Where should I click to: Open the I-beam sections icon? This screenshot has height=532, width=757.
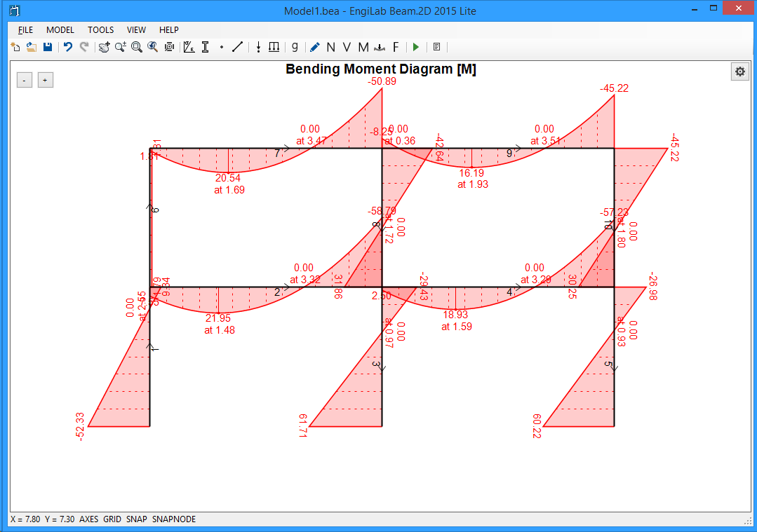pos(205,47)
